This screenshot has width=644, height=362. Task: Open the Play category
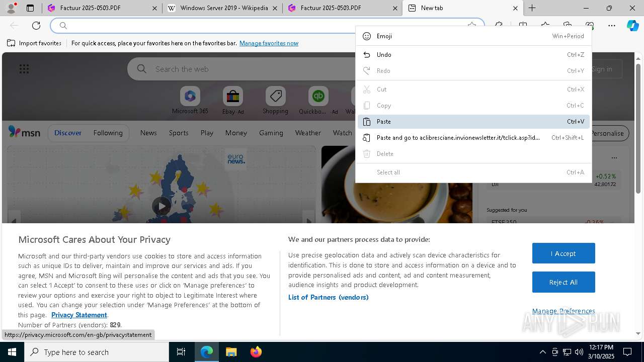coord(207,133)
